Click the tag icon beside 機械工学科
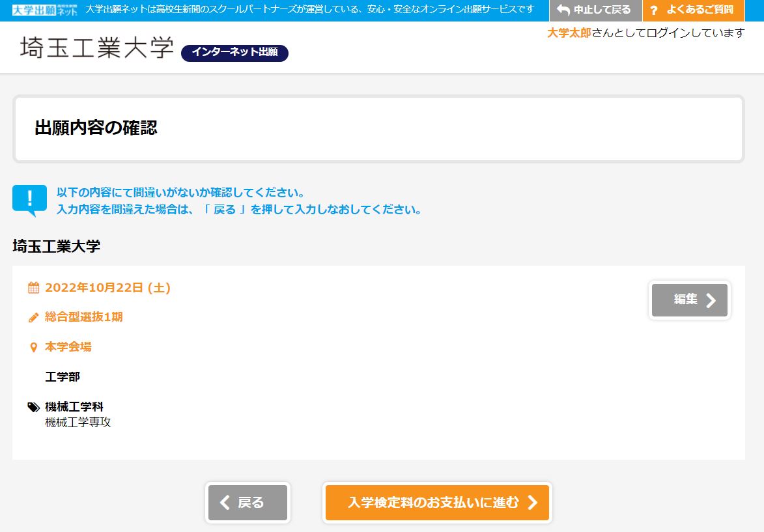 click(34, 407)
